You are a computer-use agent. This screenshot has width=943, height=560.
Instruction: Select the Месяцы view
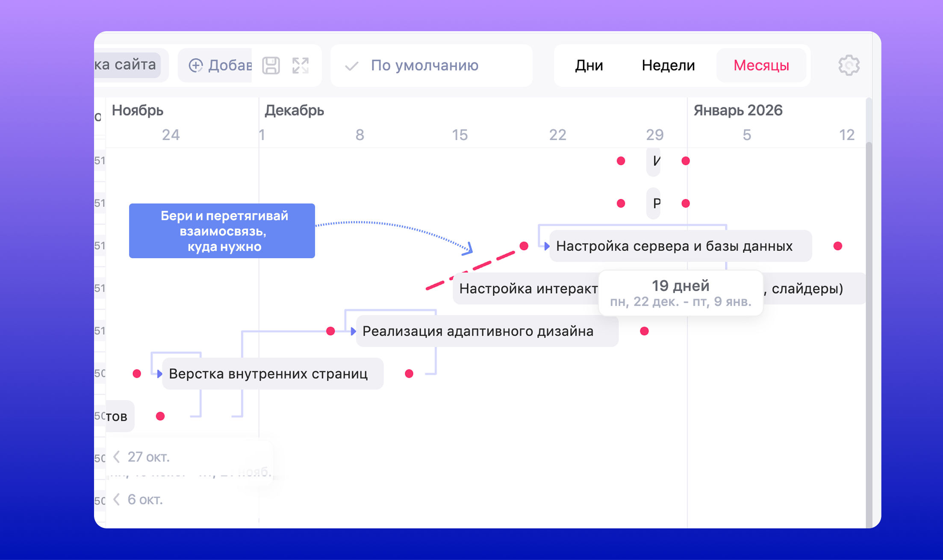[761, 65]
